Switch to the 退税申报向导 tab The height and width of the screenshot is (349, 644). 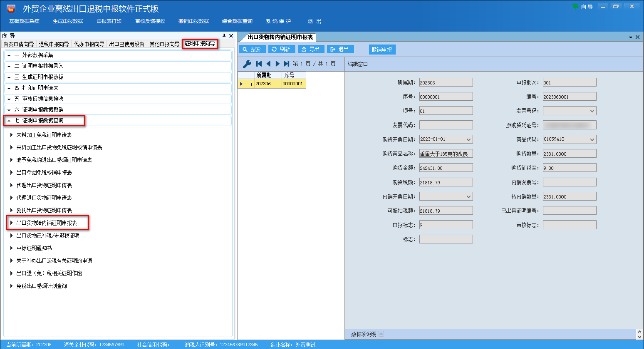(x=54, y=44)
